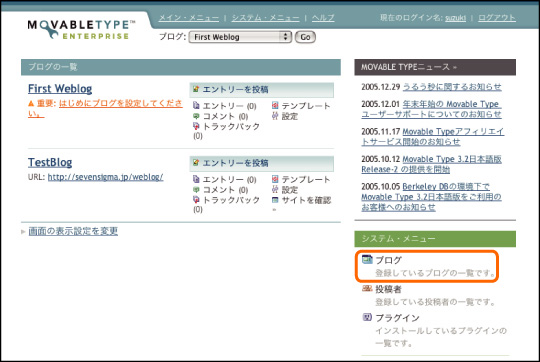Click the view site icon under TestBlog
The width and height of the screenshot is (540, 362).
(275, 200)
